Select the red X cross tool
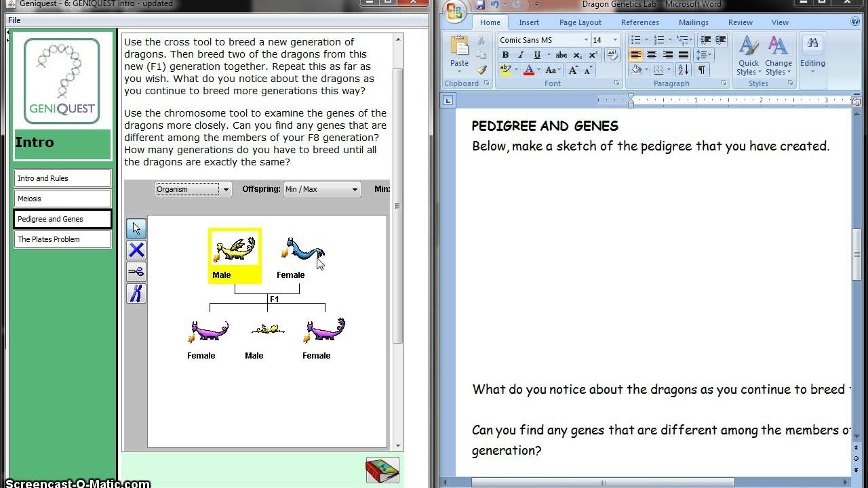 (x=136, y=250)
